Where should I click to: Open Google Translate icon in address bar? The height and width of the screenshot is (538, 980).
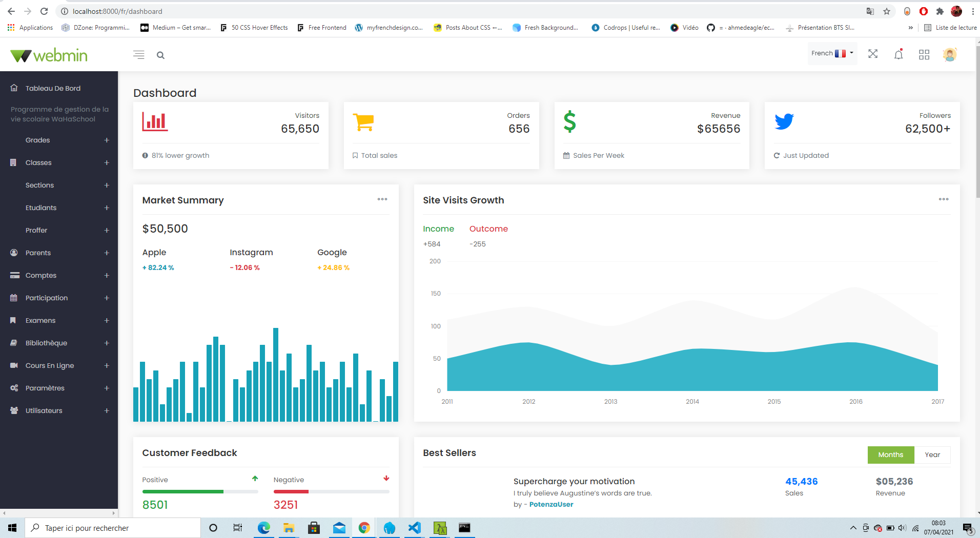coord(870,11)
